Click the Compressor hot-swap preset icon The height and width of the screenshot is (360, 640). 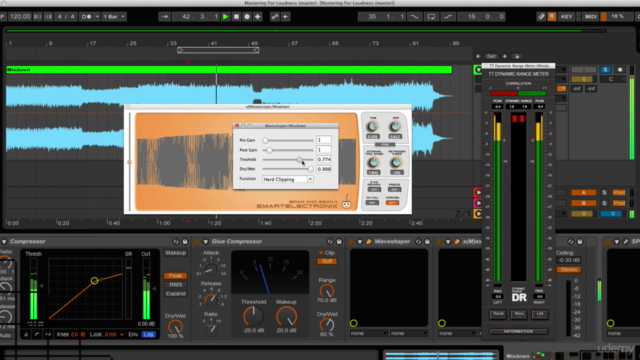176,242
